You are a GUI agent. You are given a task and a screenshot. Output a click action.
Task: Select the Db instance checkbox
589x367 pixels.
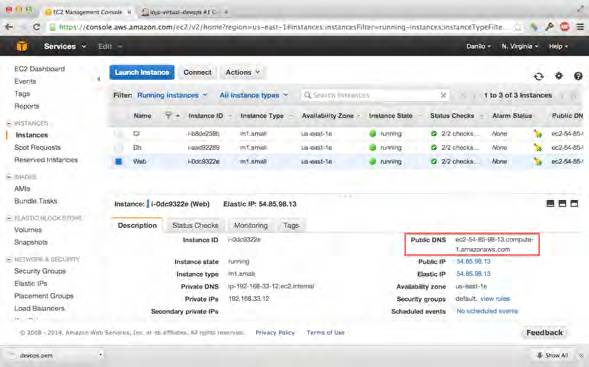click(118, 148)
